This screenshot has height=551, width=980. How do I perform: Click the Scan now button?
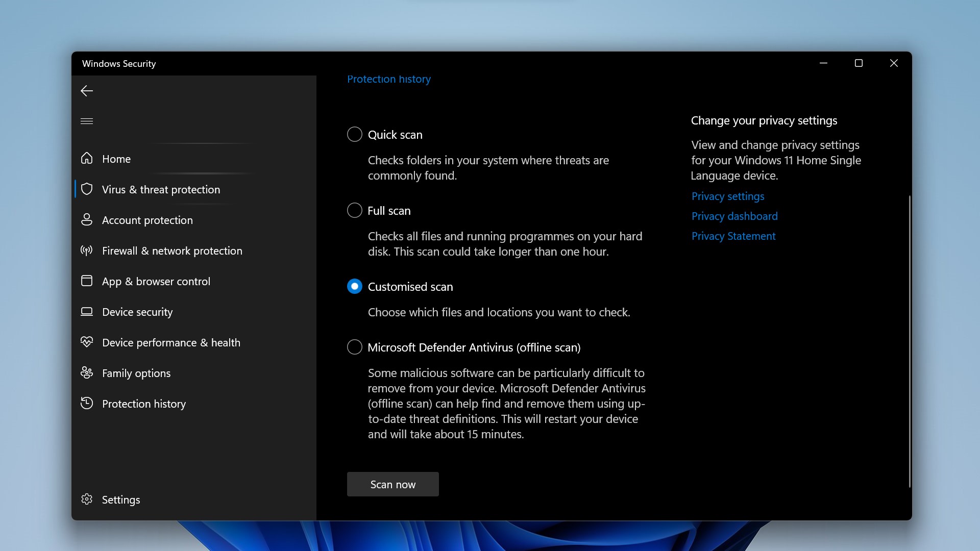pos(393,484)
